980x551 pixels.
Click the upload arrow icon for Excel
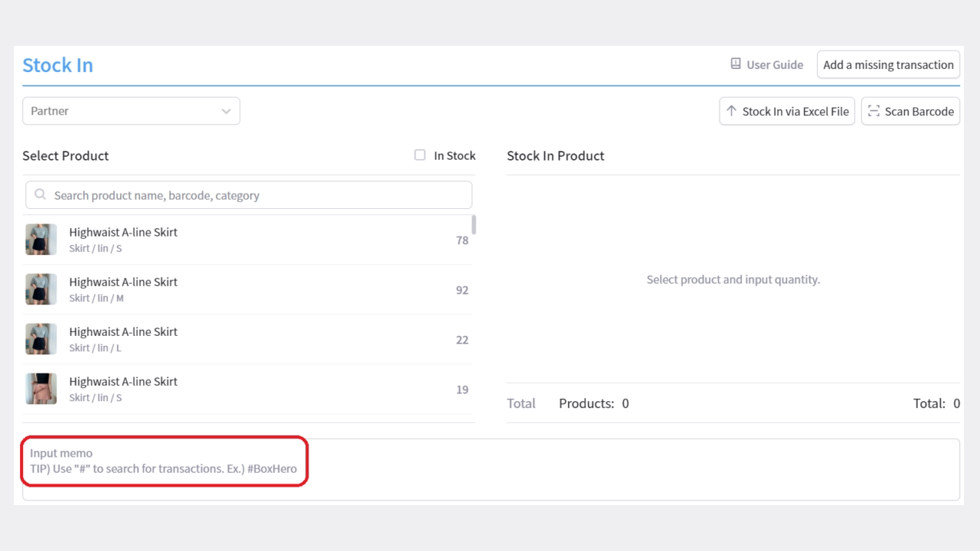coord(731,111)
